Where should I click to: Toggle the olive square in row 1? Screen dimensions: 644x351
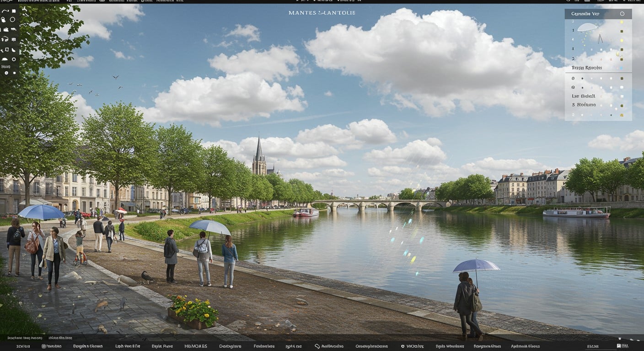click(622, 32)
